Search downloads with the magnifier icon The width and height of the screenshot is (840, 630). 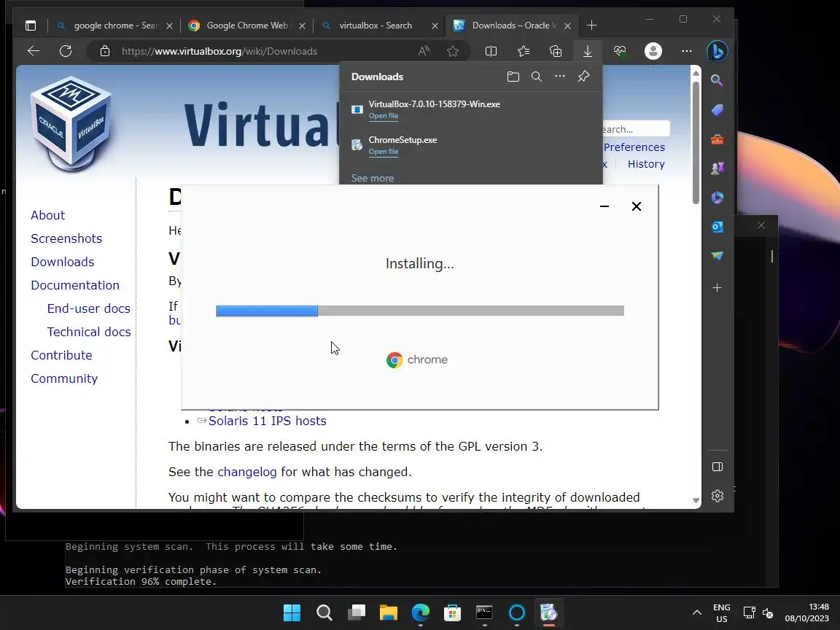536,77
